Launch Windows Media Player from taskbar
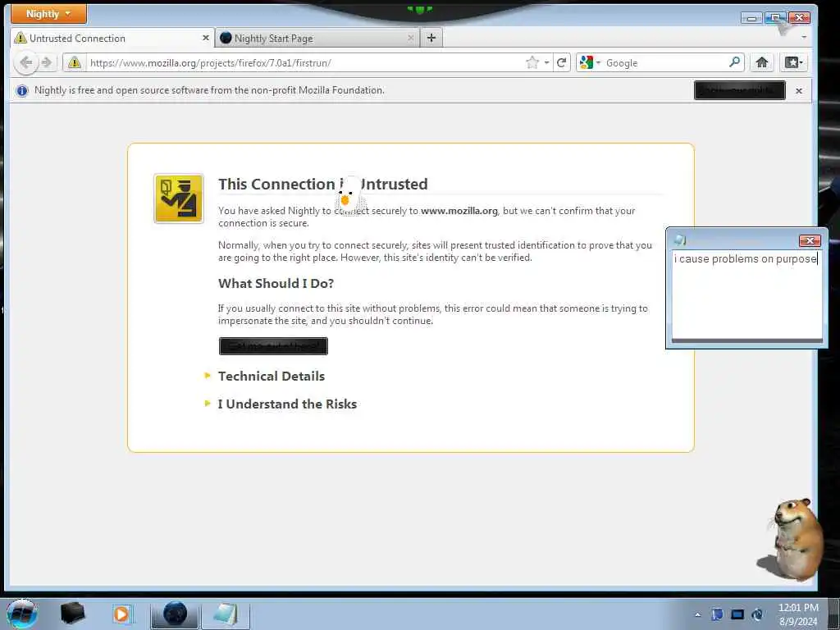This screenshot has height=630, width=840. pos(121,614)
